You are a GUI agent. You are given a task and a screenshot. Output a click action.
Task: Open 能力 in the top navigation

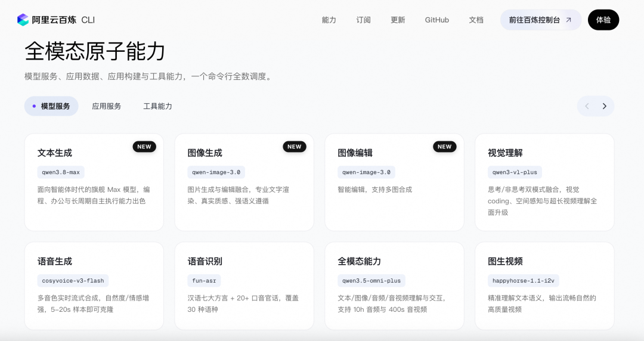[x=329, y=20]
